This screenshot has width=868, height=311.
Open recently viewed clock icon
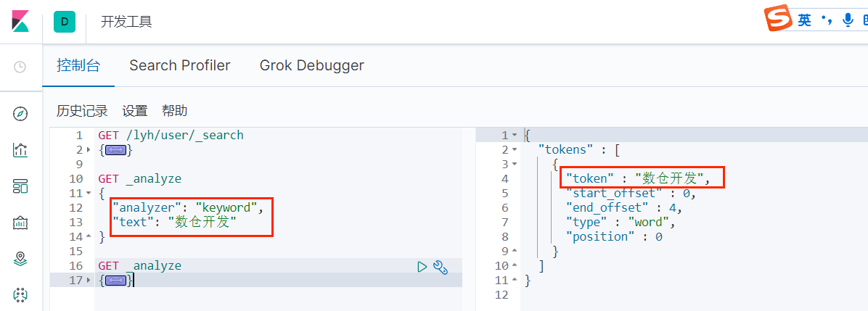(20, 67)
